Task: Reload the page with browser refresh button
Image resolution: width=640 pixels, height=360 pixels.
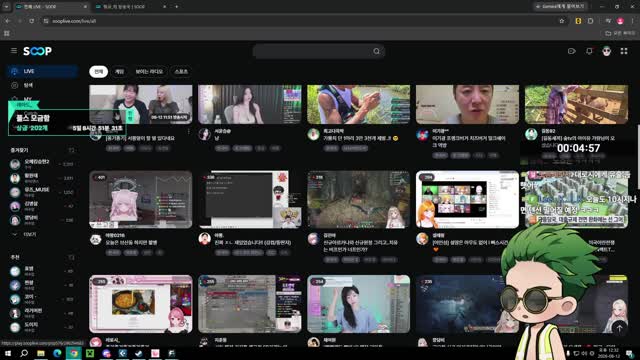Action: (x=31, y=21)
